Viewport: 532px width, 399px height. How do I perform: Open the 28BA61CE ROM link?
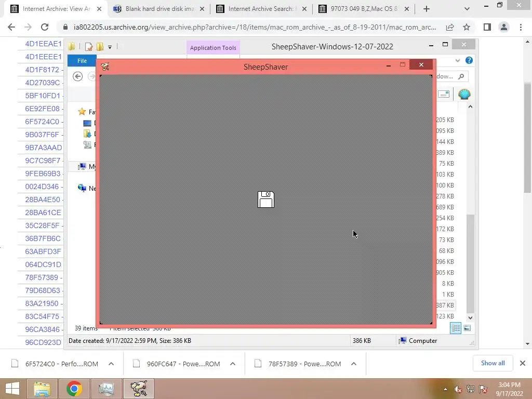(x=43, y=212)
